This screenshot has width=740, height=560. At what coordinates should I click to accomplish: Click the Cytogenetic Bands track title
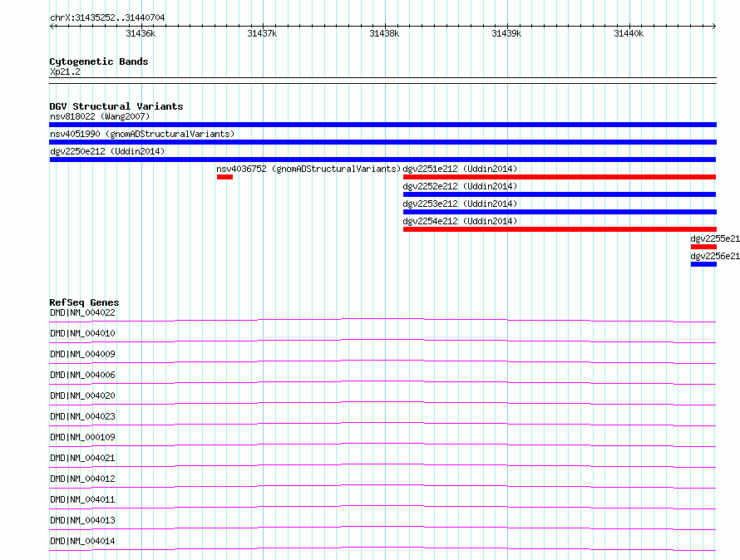click(x=99, y=61)
